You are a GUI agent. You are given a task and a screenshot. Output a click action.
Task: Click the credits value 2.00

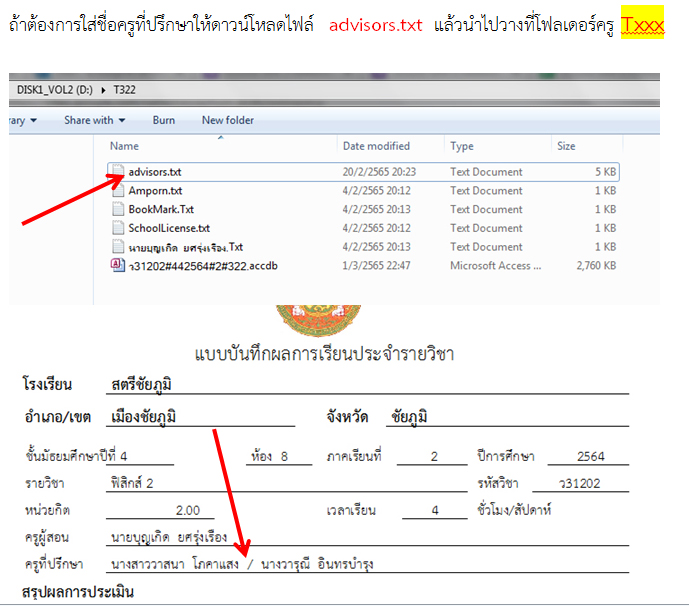click(188, 510)
